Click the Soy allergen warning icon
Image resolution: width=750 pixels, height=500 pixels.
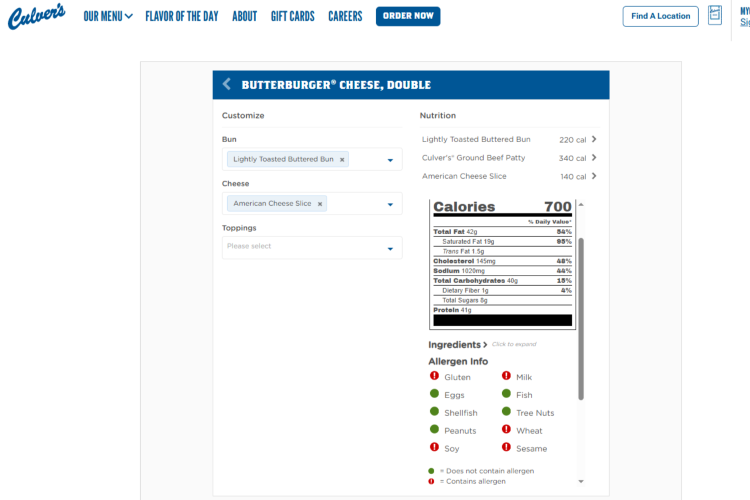point(434,447)
